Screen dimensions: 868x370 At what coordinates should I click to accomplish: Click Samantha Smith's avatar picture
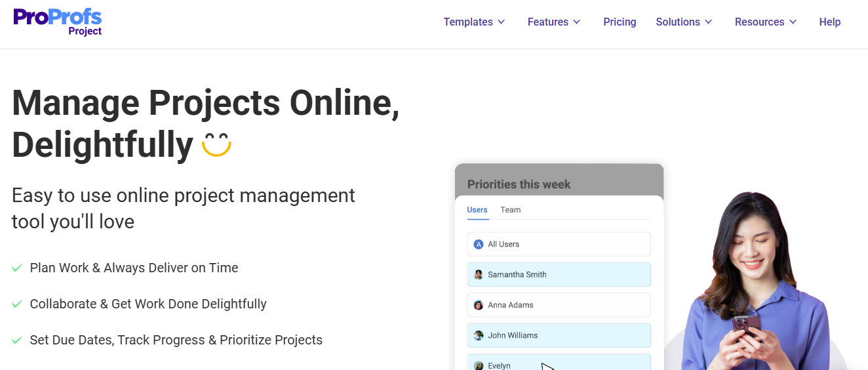(479, 275)
